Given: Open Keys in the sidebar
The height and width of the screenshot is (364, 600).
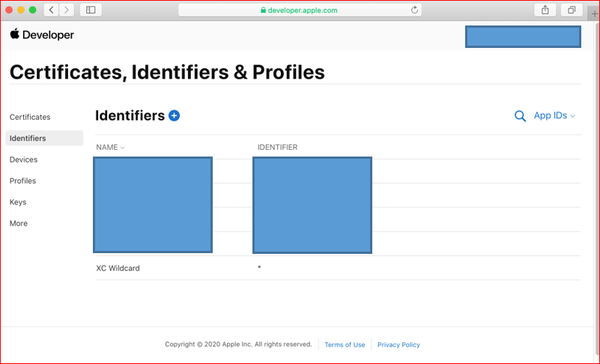Looking at the screenshot, I should click(18, 202).
